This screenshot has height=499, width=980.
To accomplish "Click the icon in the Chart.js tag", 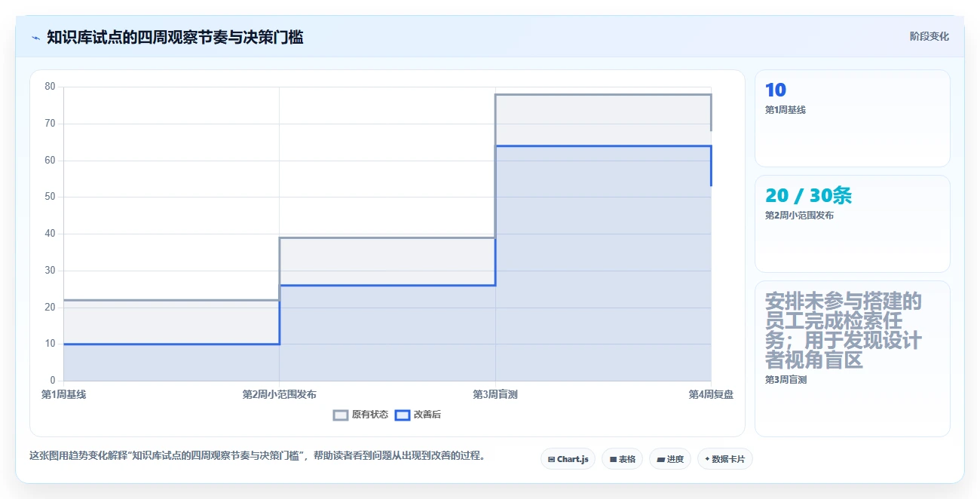I will click(x=552, y=459).
